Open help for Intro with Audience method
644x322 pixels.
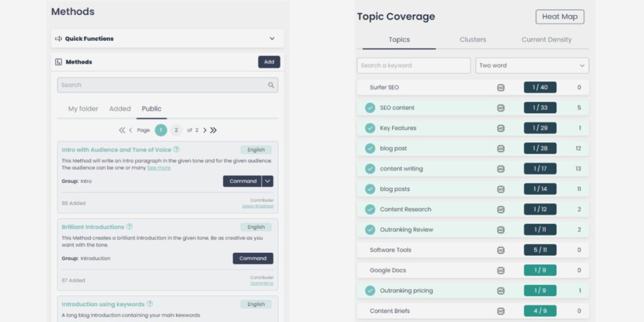176,150
